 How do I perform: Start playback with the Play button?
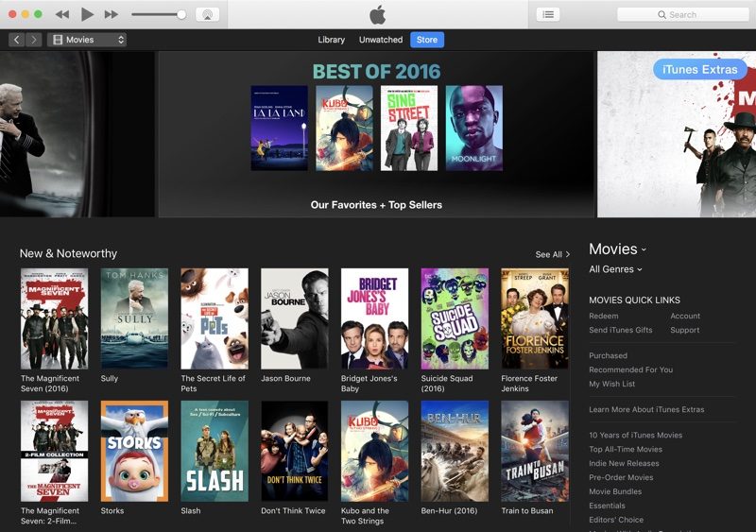[87, 14]
